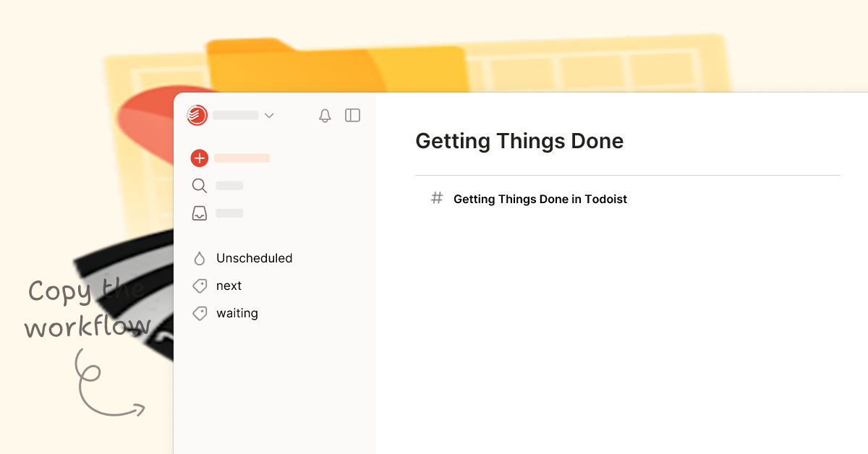This screenshot has width=868, height=454.
Task: Expand the workspace switcher chevron
Action: [269, 115]
